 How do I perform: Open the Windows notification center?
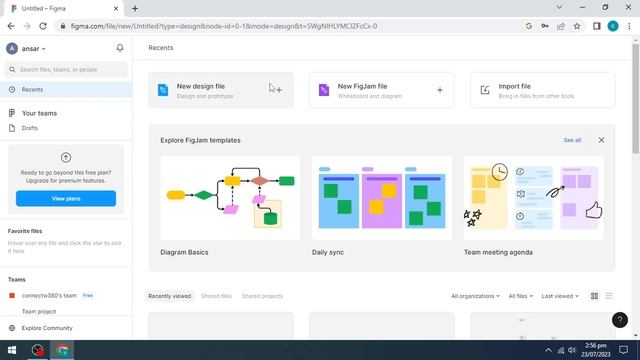tap(623, 350)
